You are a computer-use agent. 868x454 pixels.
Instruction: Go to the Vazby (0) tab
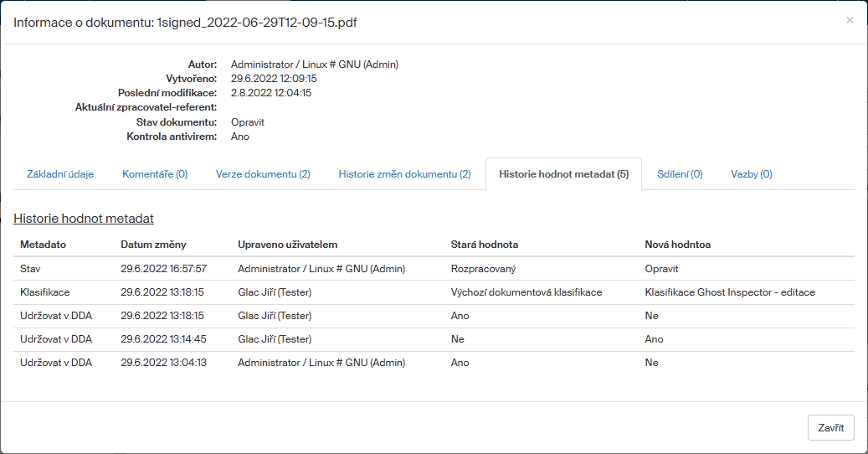(x=751, y=174)
